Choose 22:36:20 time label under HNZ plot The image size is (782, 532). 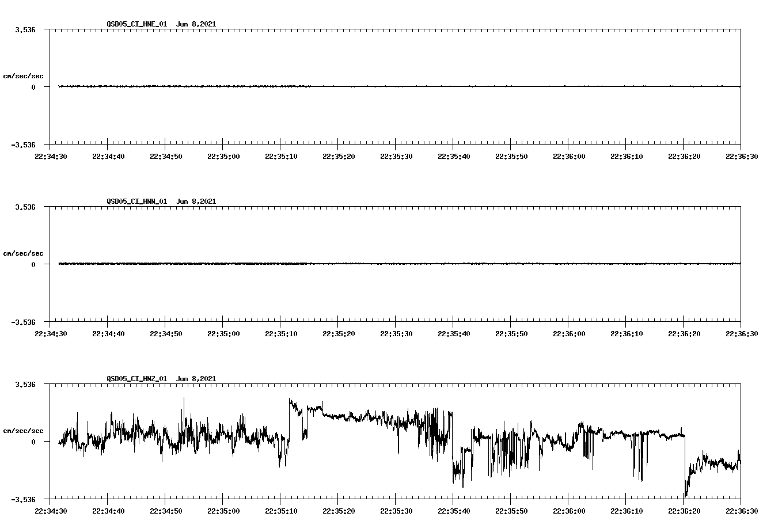684,511
